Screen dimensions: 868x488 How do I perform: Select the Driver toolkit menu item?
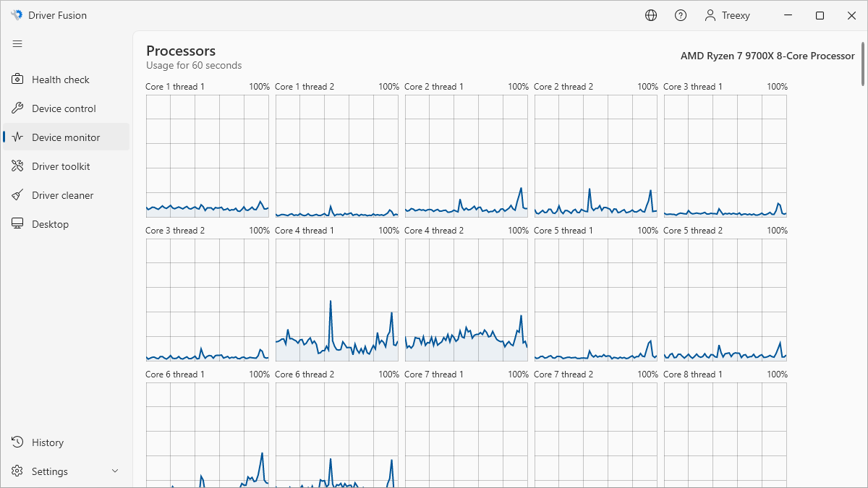click(61, 166)
